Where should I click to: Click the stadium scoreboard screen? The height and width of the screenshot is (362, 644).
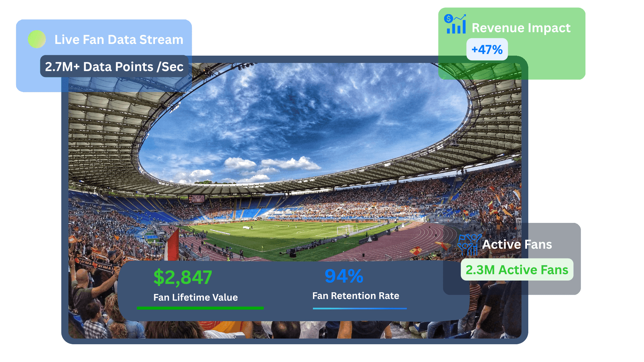coord(197,199)
